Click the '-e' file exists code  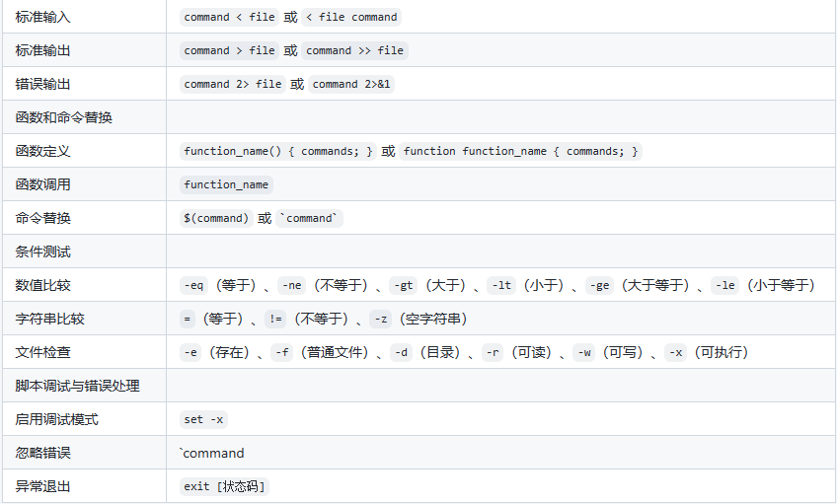coord(190,352)
